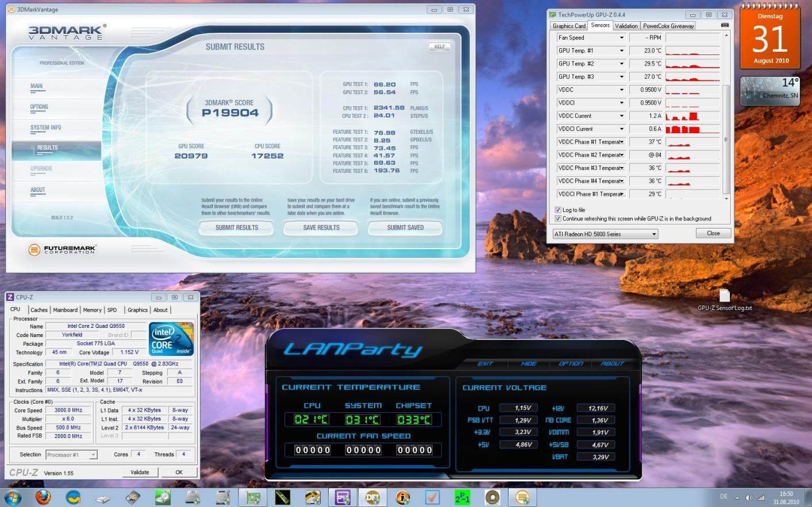Open CPU-Z SPD tab

pyautogui.click(x=112, y=310)
